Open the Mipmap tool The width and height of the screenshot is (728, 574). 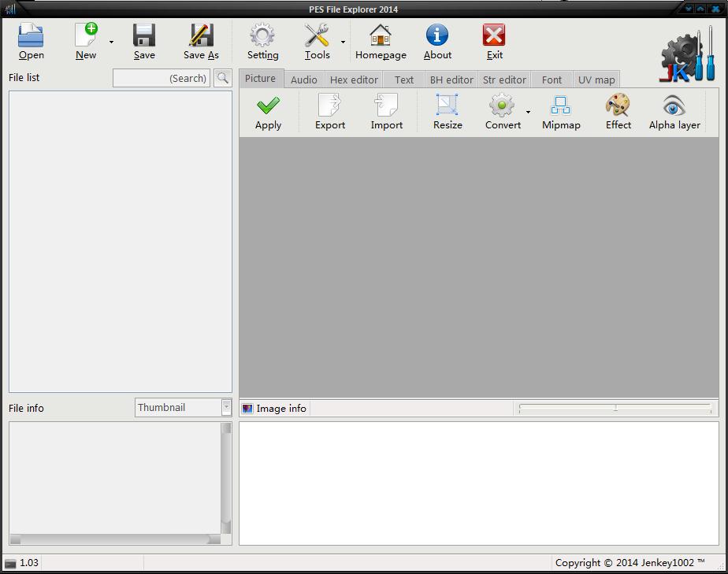click(561, 112)
